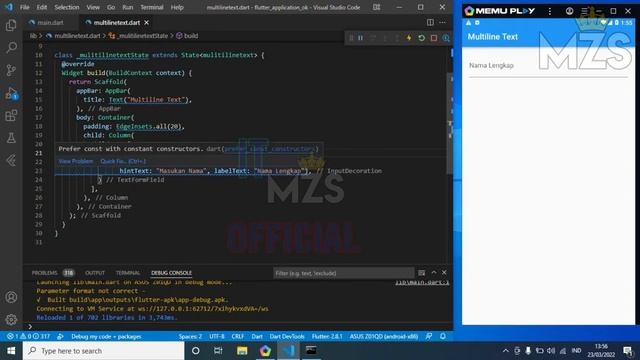
Task: Open the Manage gear menu
Action: pyautogui.click(x=11, y=319)
